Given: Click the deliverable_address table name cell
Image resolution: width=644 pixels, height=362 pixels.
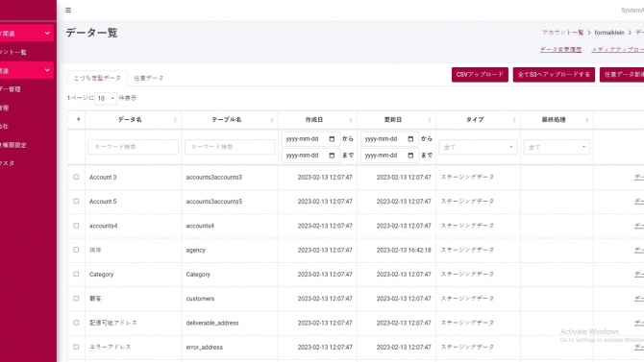Looking at the screenshot, I should pyautogui.click(x=211, y=323).
